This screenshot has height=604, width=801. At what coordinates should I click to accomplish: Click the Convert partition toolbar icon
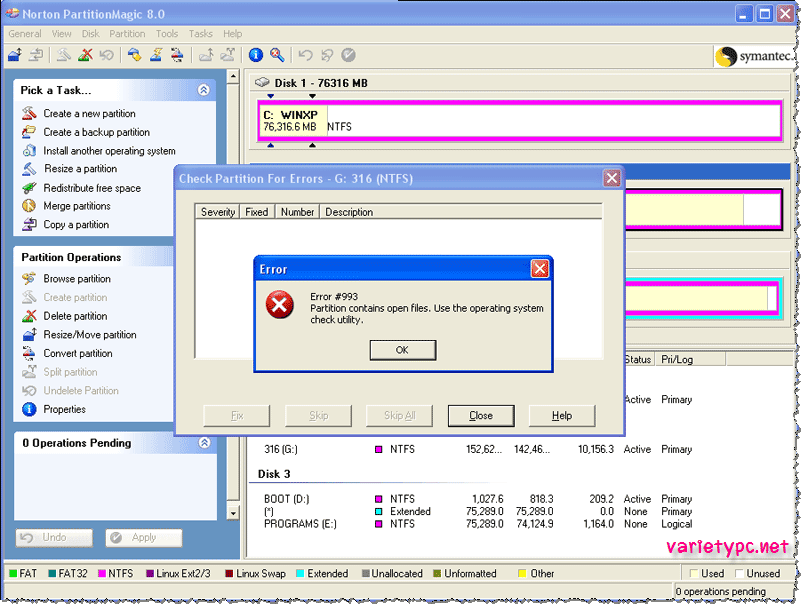click(177, 55)
